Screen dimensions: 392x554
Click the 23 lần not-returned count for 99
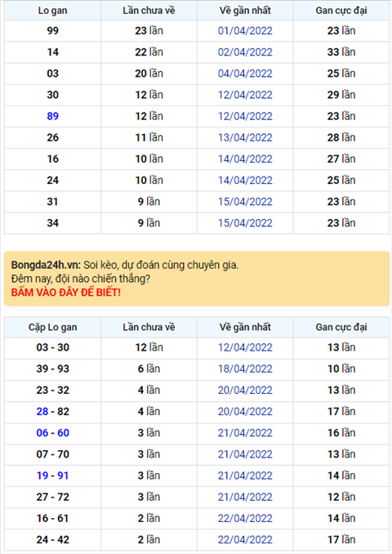pos(149,31)
